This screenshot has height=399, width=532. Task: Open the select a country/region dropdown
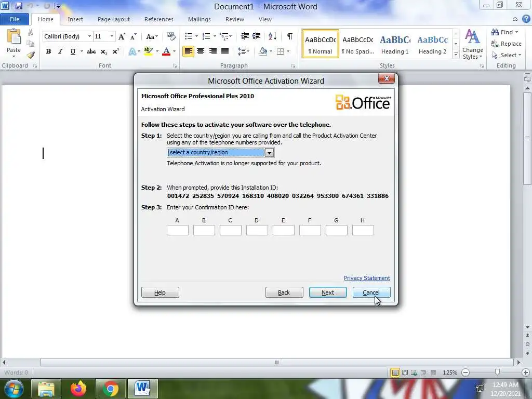[x=269, y=153]
